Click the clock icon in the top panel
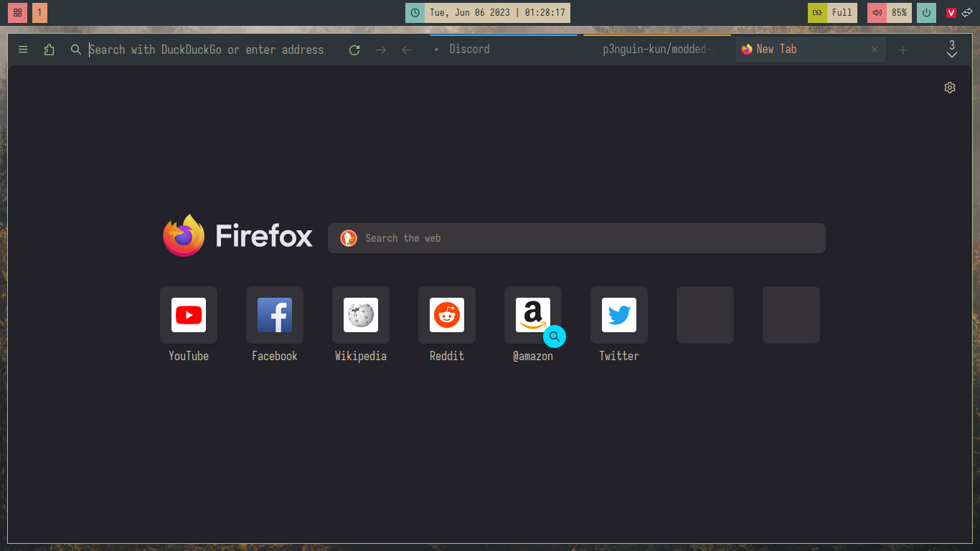 click(415, 13)
